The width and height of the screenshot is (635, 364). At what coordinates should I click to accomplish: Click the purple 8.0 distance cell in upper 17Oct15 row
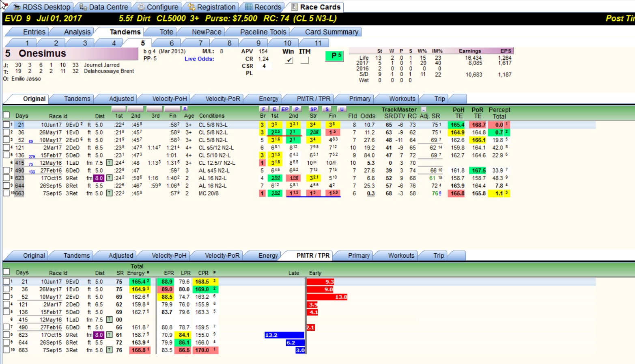(x=99, y=178)
